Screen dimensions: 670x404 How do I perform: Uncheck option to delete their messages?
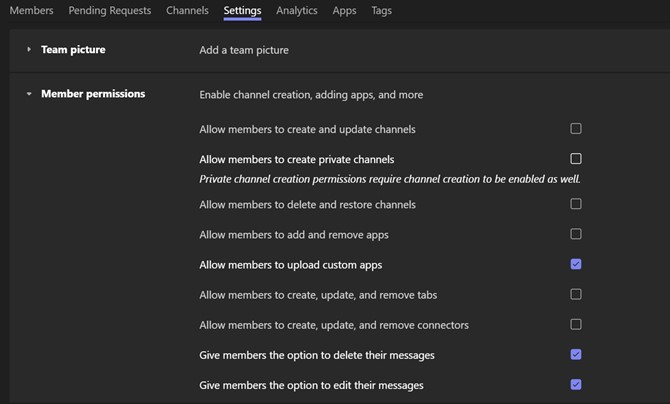click(576, 354)
